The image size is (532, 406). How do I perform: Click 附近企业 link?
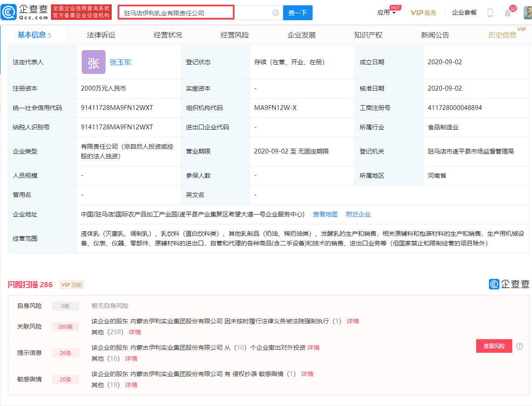coord(358,215)
